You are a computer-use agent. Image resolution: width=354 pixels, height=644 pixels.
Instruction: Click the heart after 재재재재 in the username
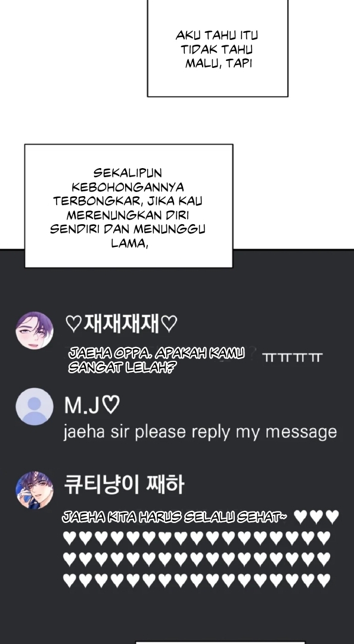pyautogui.click(x=169, y=325)
